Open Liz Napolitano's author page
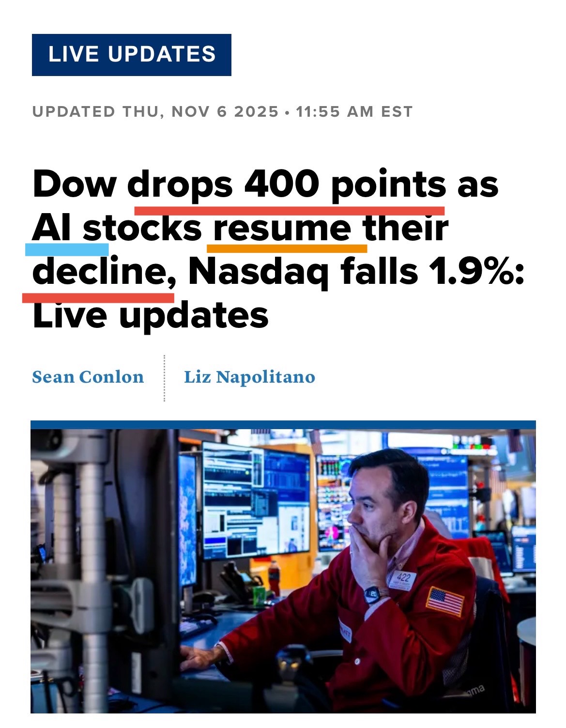This screenshot has width=566, height=728. (249, 377)
